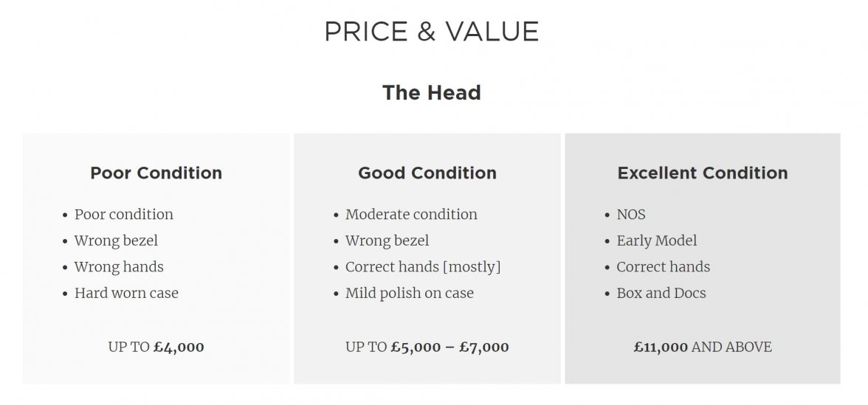Screen dimensions: 868x405
Task: Select the Poor Condition card title
Action: click(156, 173)
